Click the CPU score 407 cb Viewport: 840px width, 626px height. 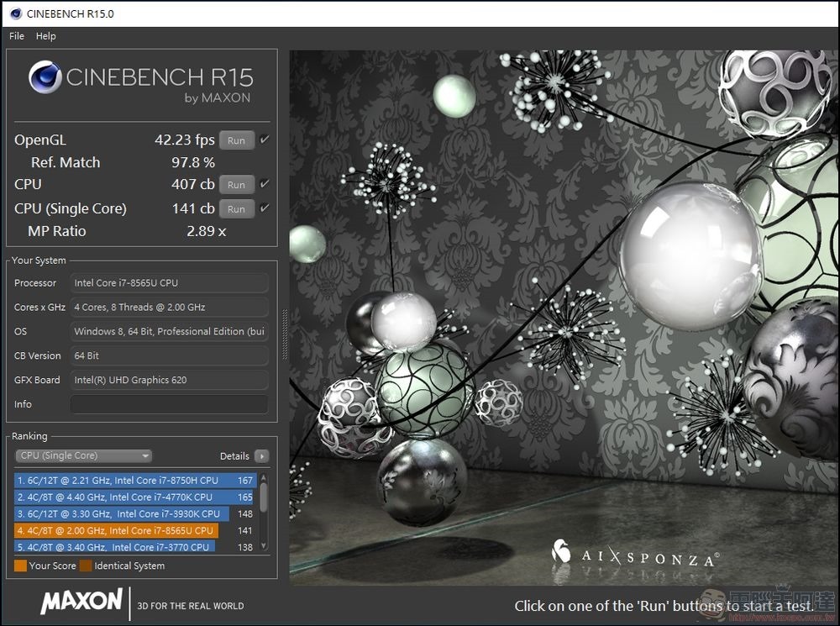pyautogui.click(x=193, y=184)
